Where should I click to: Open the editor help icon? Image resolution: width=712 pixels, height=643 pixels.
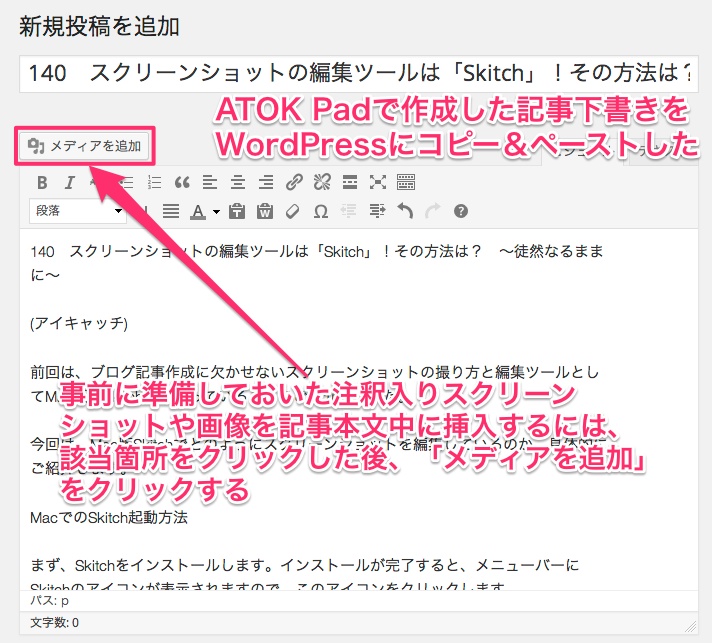coord(461,211)
